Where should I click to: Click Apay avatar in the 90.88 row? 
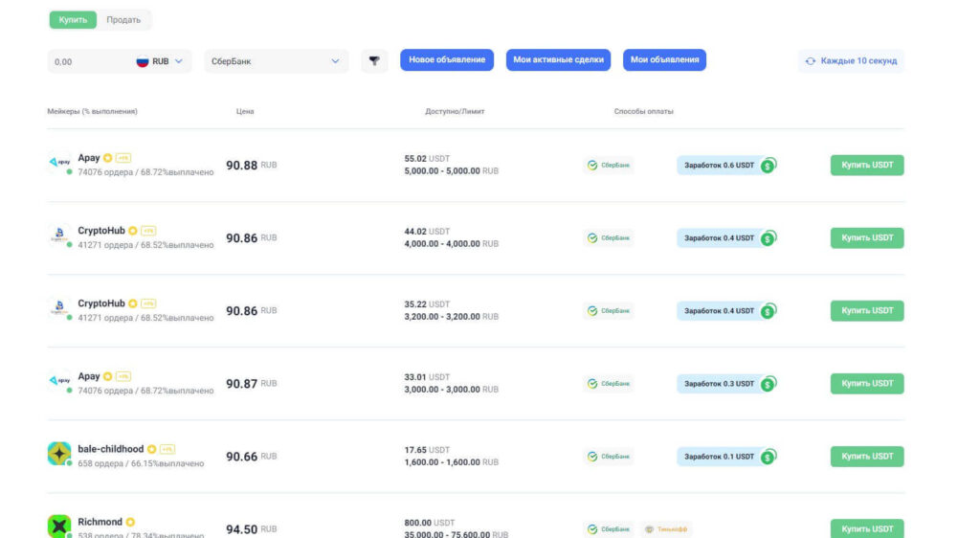coord(59,162)
